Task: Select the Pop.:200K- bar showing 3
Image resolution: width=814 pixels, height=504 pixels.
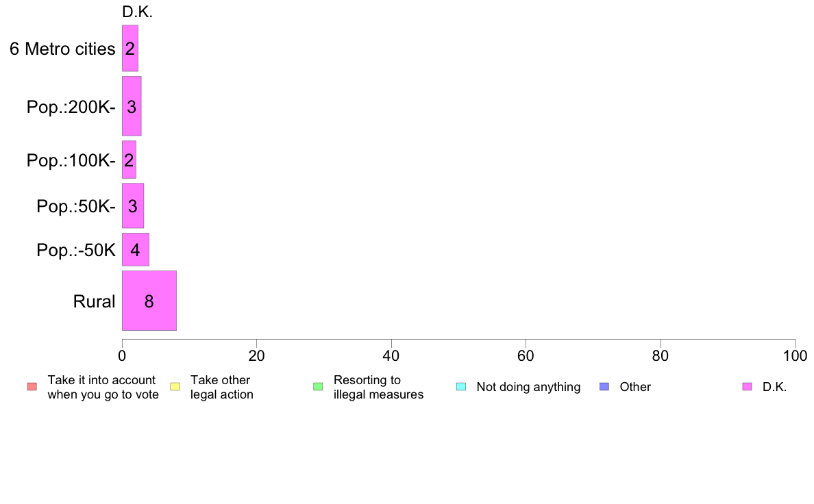Action: 132,106
